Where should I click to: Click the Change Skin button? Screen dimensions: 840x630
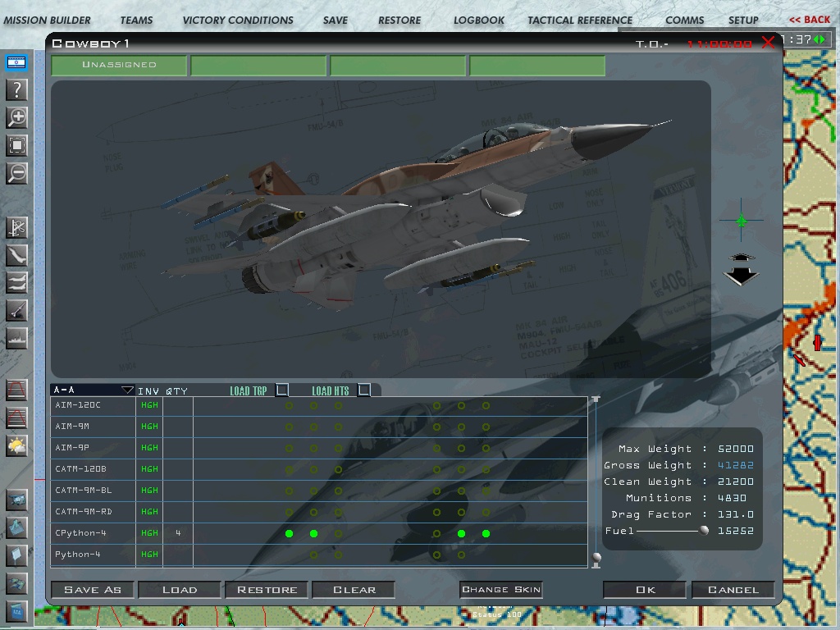(x=501, y=589)
